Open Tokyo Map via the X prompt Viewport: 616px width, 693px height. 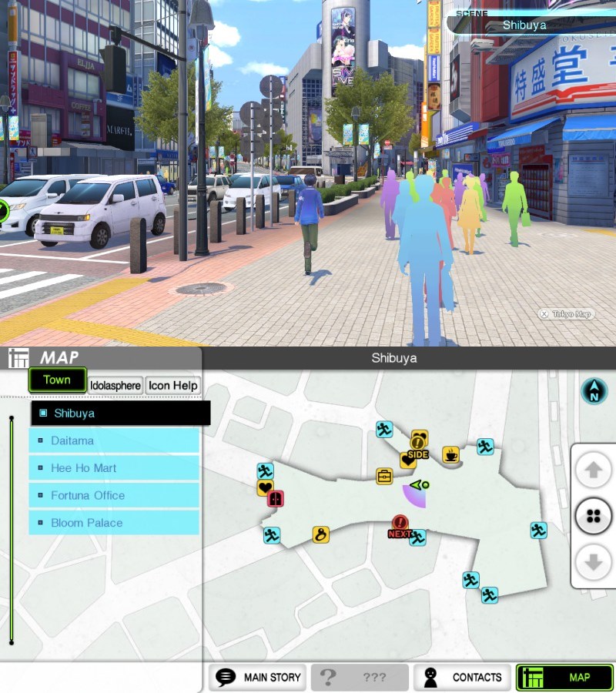(566, 314)
